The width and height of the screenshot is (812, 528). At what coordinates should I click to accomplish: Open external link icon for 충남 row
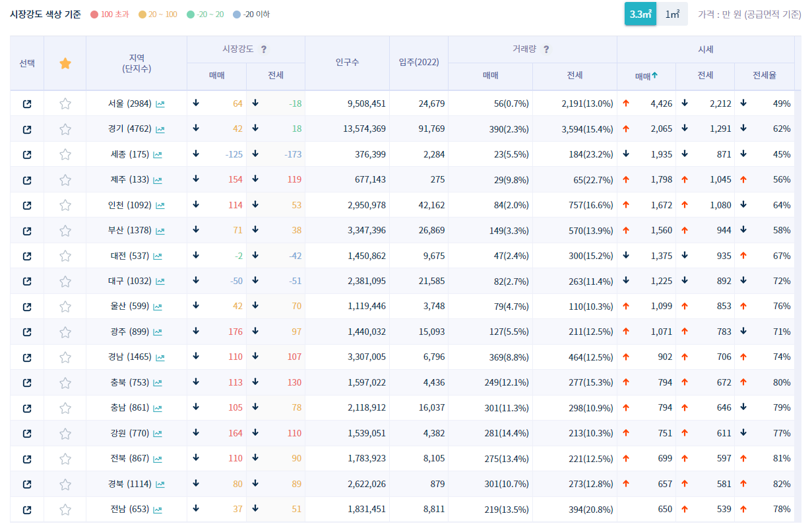(x=27, y=408)
